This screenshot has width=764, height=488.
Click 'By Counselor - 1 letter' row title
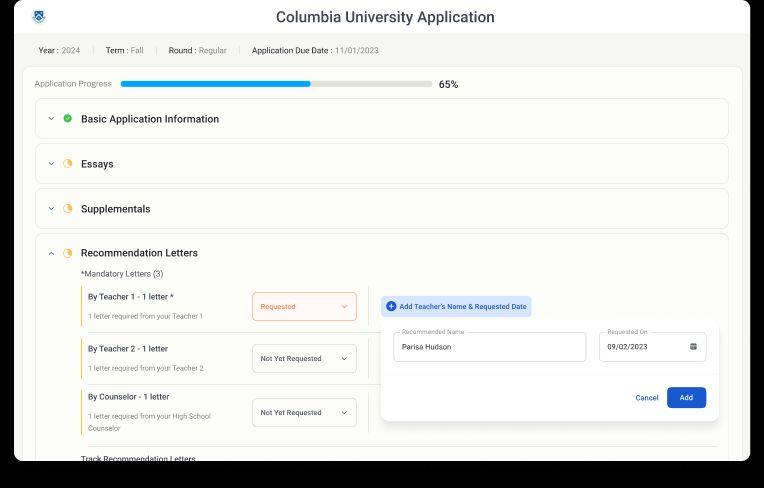[129, 397]
